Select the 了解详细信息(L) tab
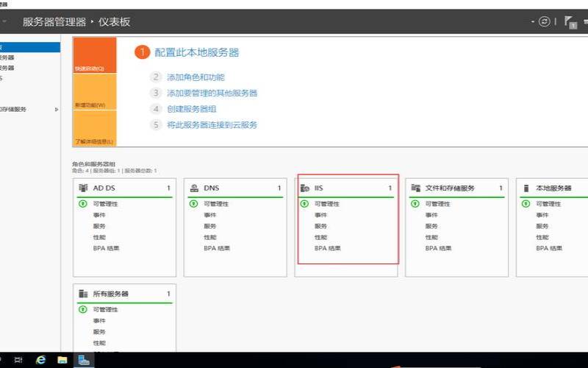The image size is (588, 368). pos(95,128)
